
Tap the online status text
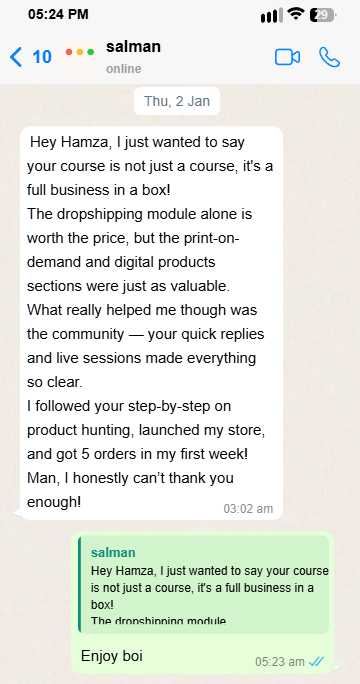coord(123,69)
